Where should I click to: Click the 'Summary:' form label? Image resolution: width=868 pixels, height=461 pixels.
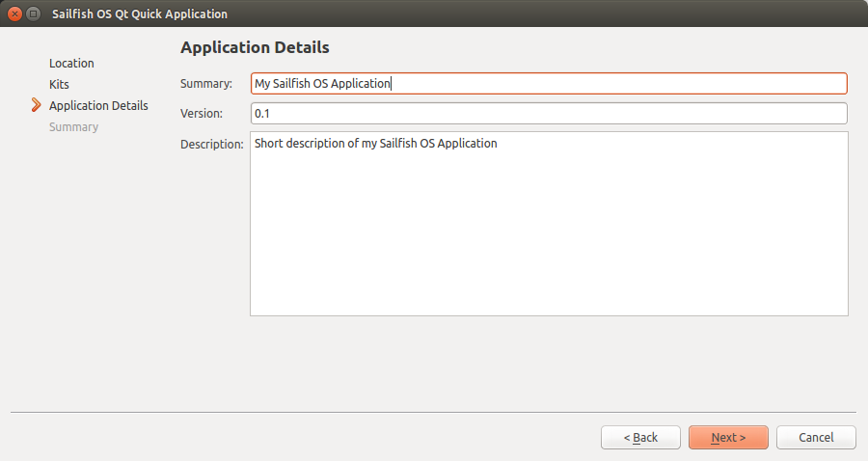(206, 84)
